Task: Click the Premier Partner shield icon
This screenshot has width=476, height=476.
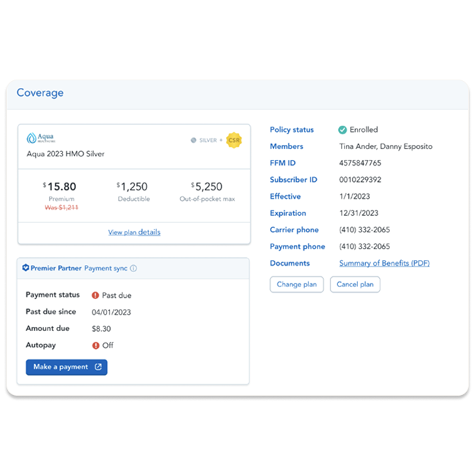Action: (x=26, y=268)
